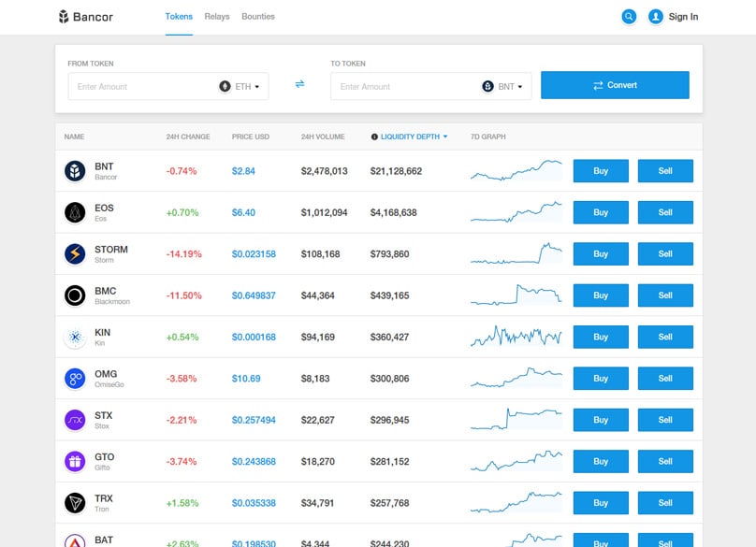Sell OMG token

point(665,379)
